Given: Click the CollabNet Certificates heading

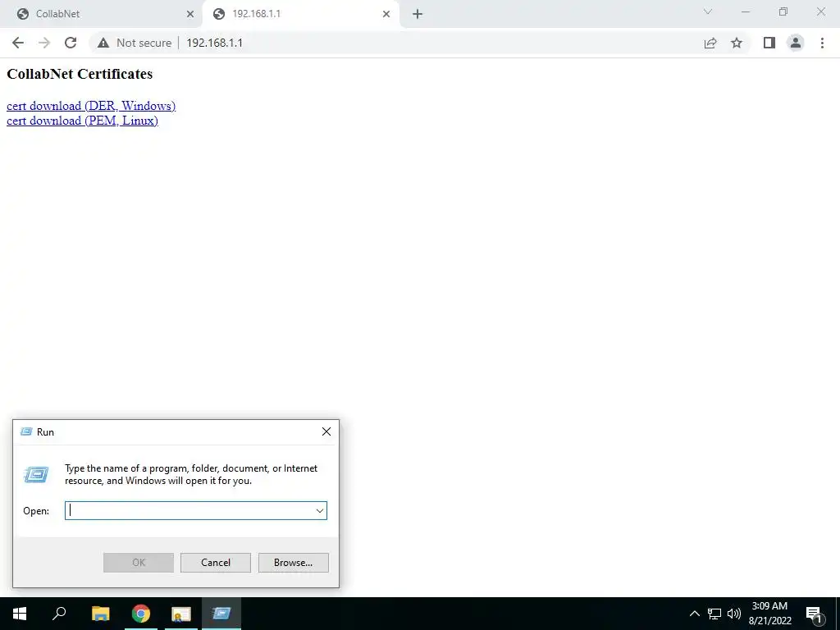Looking at the screenshot, I should tap(80, 74).
